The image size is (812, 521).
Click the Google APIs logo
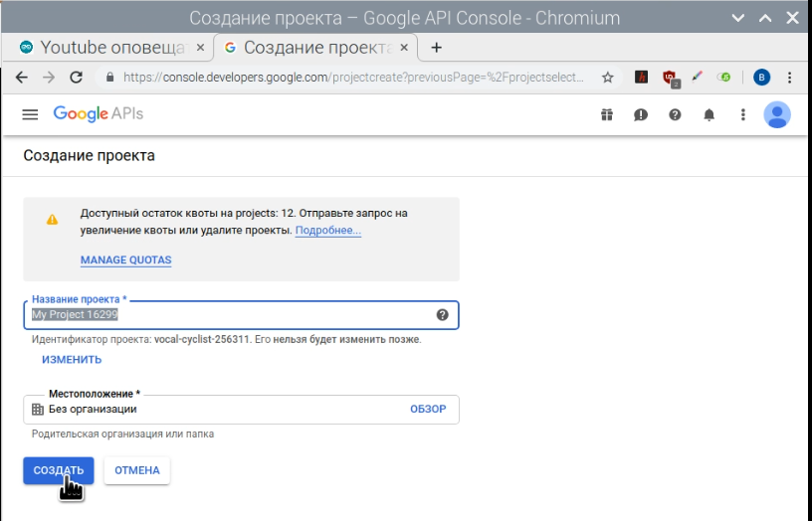point(99,113)
